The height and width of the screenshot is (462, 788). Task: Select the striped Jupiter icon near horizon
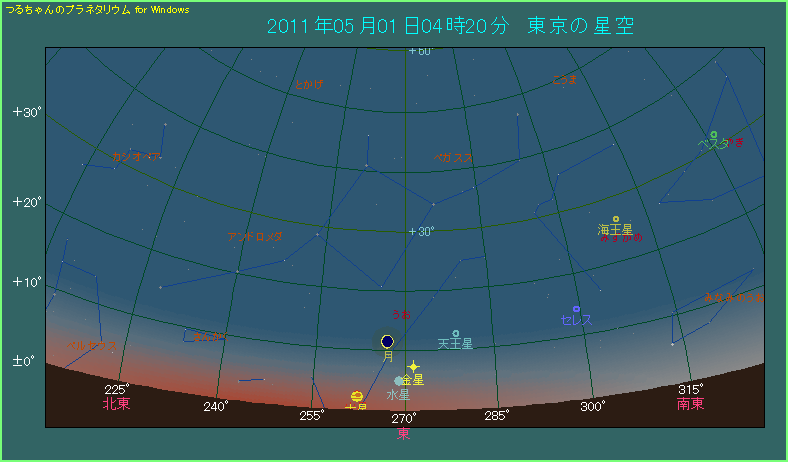coord(356,396)
